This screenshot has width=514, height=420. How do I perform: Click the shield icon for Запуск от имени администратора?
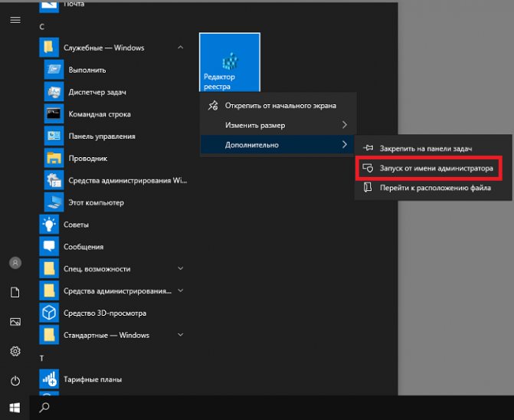pyautogui.click(x=368, y=168)
